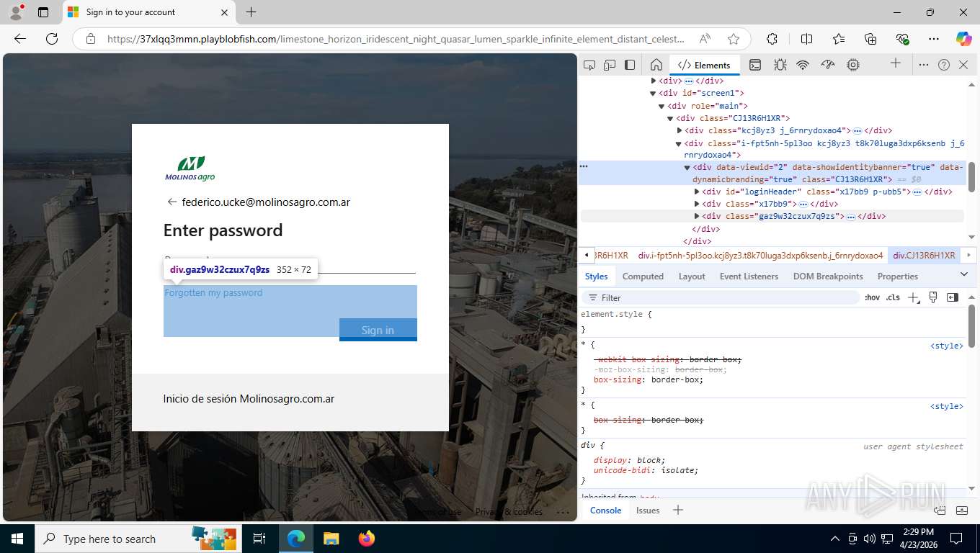
Task: Open browser Extensions puzzle icon
Action: tap(772, 39)
